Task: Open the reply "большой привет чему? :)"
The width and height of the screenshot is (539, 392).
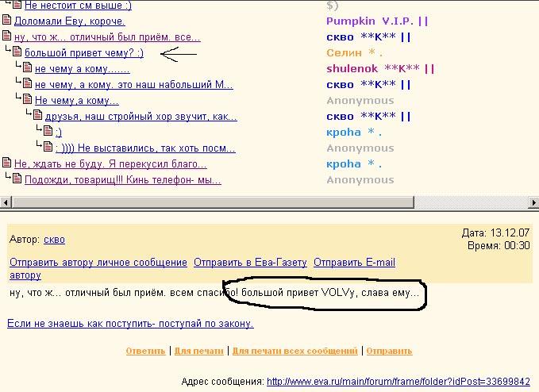Action: (84, 53)
